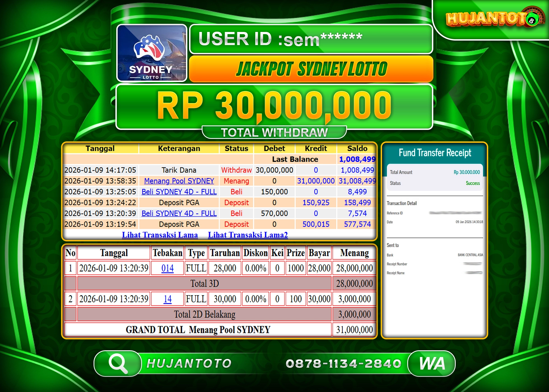This screenshot has width=549, height=392.
Task: Open bet number 014 details
Action: (167, 268)
